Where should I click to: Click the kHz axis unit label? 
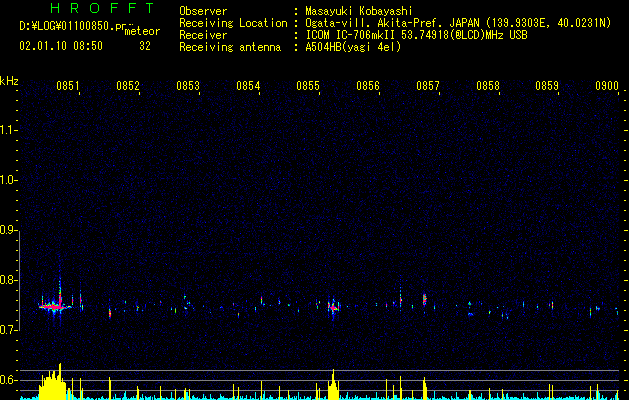9,81
